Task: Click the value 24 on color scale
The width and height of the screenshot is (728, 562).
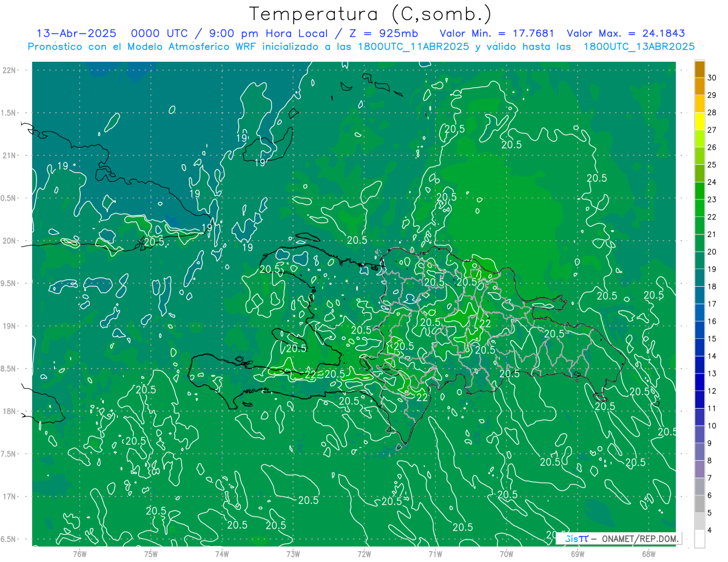Action: click(x=712, y=182)
